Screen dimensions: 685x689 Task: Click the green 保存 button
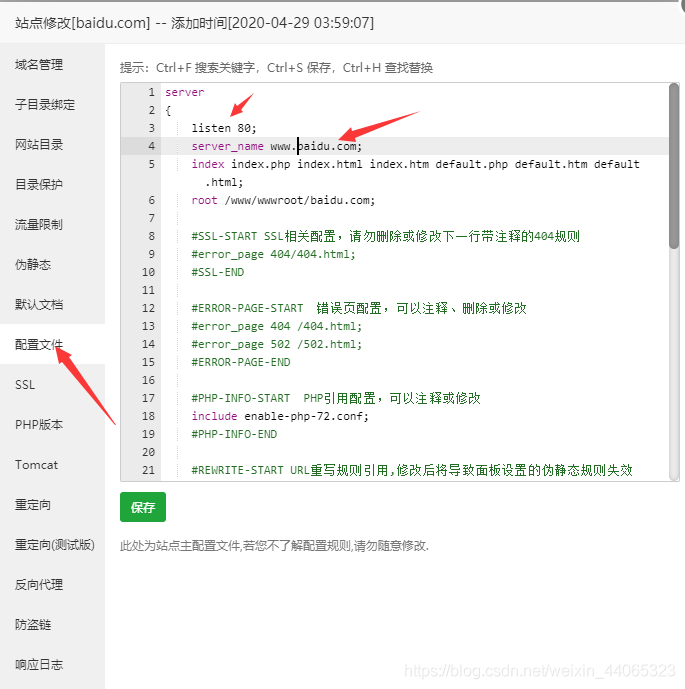click(x=143, y=507)
